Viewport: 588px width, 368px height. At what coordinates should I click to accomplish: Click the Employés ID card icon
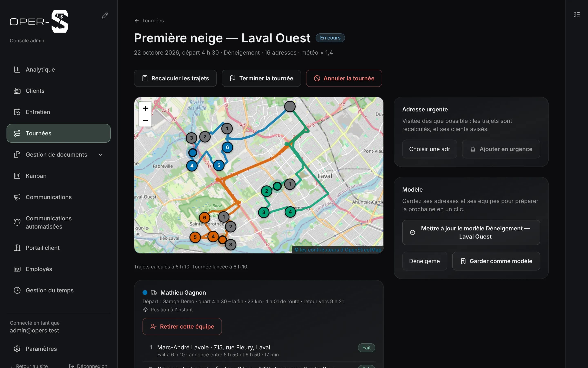click(x=17, y=269)
